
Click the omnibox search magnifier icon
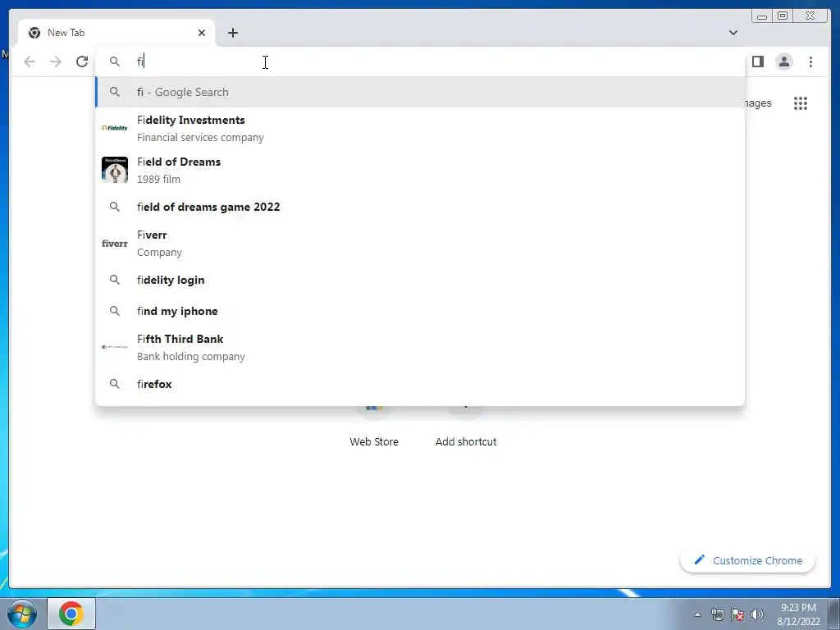(x=115, y=62)
